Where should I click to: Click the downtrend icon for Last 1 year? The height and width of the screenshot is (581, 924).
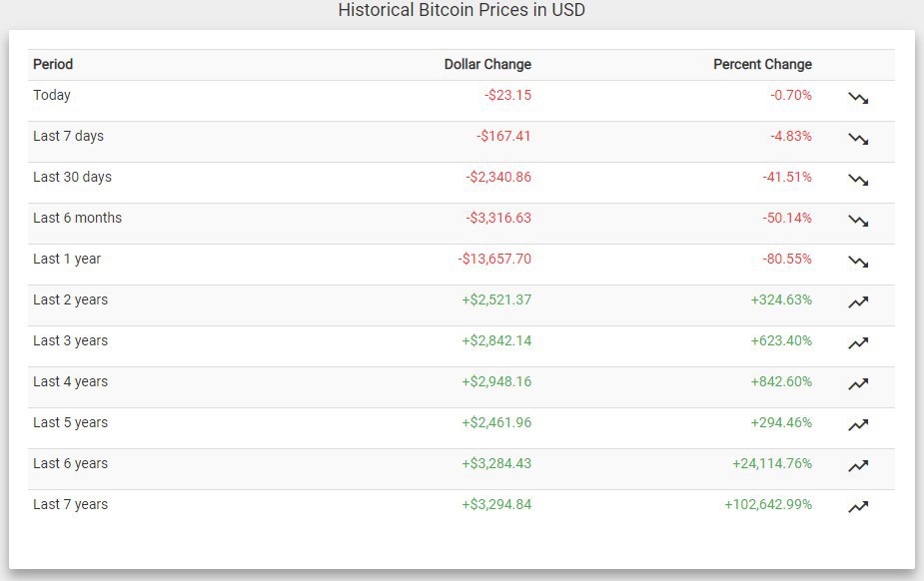click(x=858, y=262)
